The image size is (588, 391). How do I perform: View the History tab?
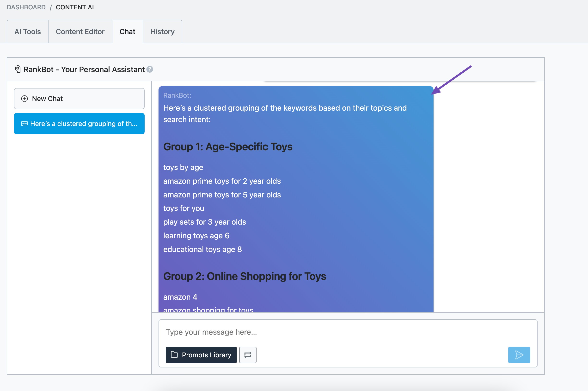point(162,32)
